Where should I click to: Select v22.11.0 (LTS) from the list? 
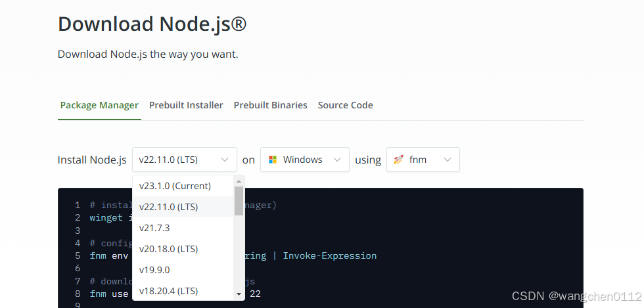(183, 207)
